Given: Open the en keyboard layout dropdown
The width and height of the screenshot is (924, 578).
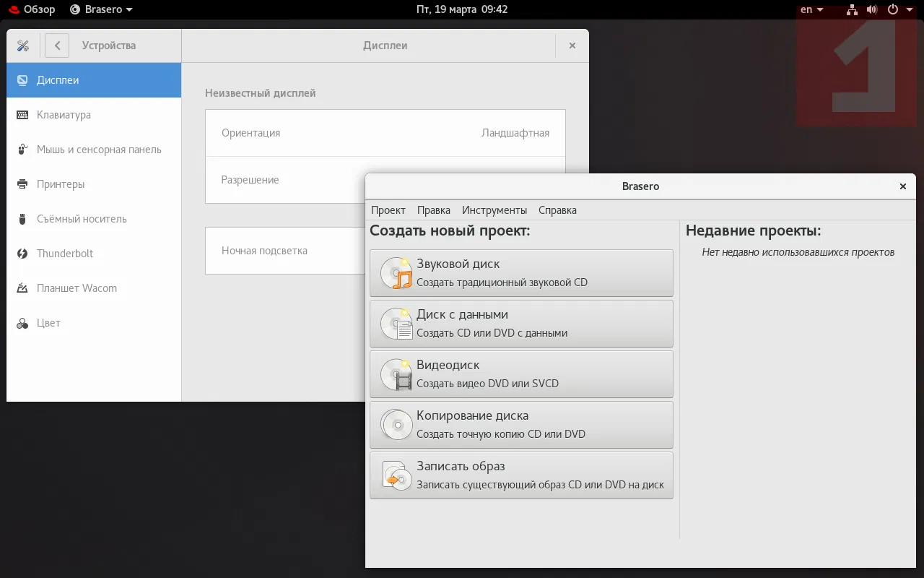Looking at the screenshot, I should click(812, 9).
